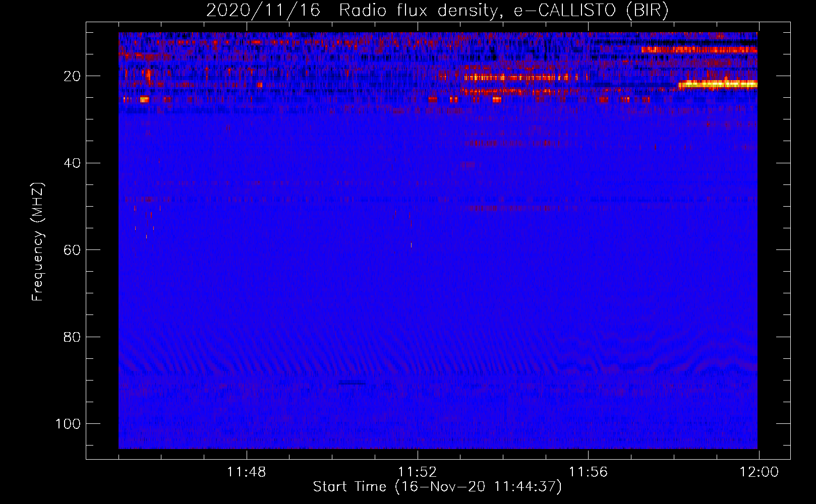Screen dimensions: 816x504
Task: Select the "Frequency (MHZ)" y-axis label
Action: pos(38,242)
